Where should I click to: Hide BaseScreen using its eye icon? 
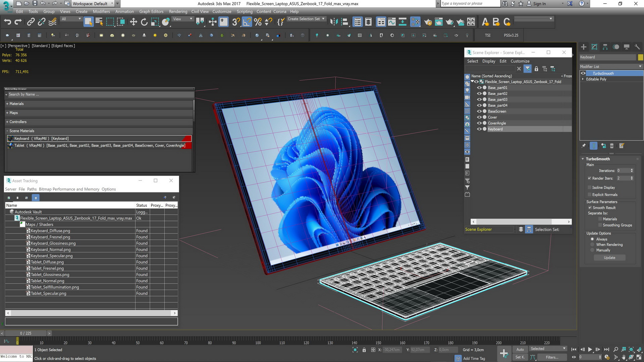(479, 111)
